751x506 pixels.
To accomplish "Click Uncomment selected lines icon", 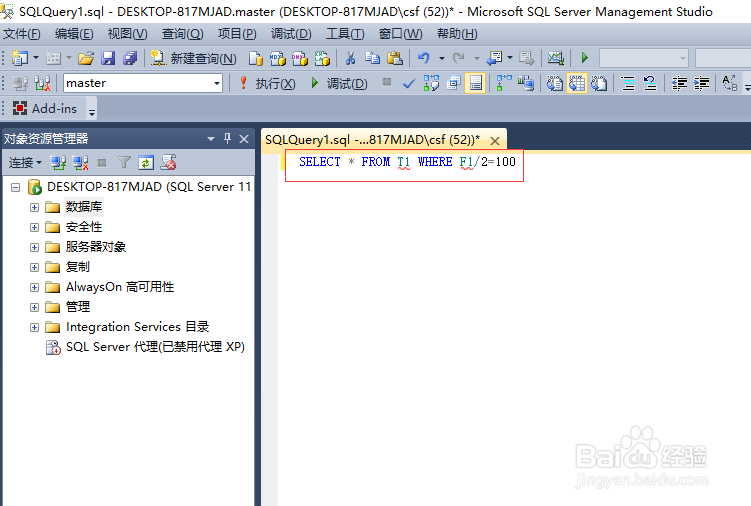I will click(650, 83).
